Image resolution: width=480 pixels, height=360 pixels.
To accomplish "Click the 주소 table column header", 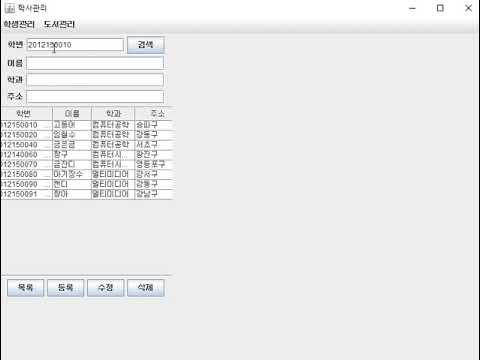I will (154, 113).
